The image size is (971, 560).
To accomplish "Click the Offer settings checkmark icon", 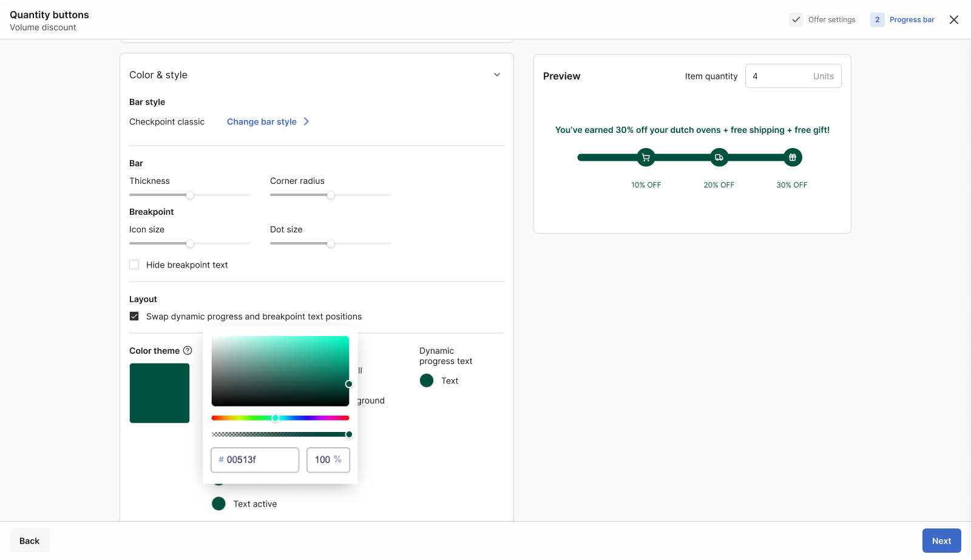I will pos(796,20).
